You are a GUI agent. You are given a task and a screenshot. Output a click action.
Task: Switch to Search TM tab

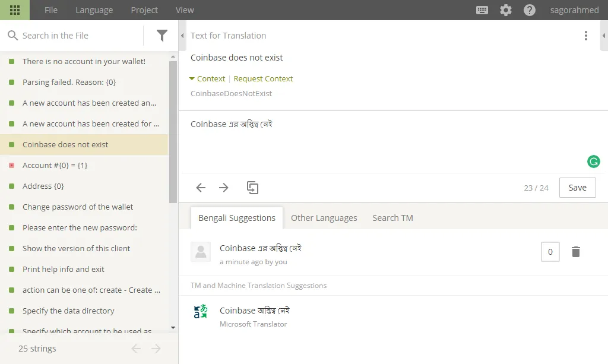click(392, 218)
